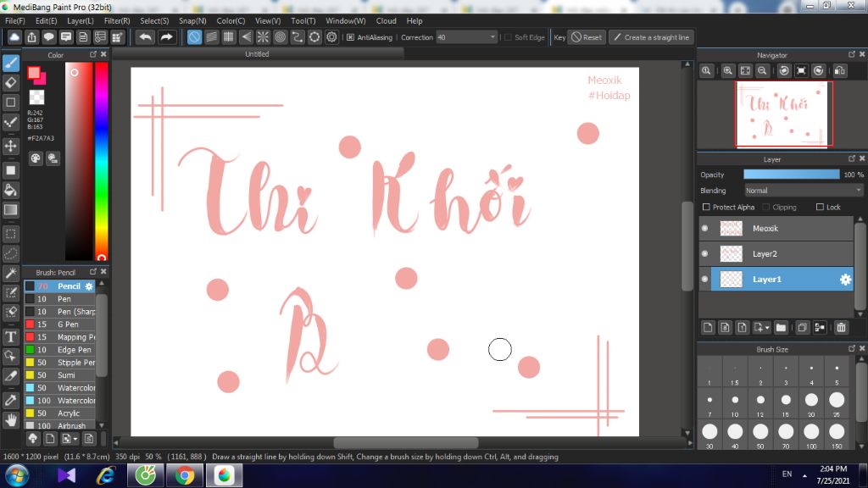Click Navigator zoom out icon
868x488 pixels.
(x=762, y=71)
